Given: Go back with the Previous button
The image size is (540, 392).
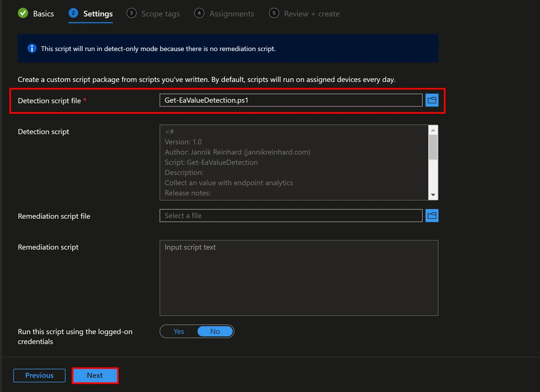Looking at the screenshot, I should 39,376.
